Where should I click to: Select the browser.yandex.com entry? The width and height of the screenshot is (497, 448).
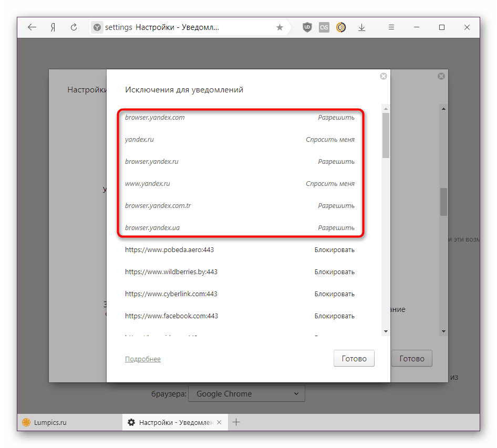pos(154,118)
